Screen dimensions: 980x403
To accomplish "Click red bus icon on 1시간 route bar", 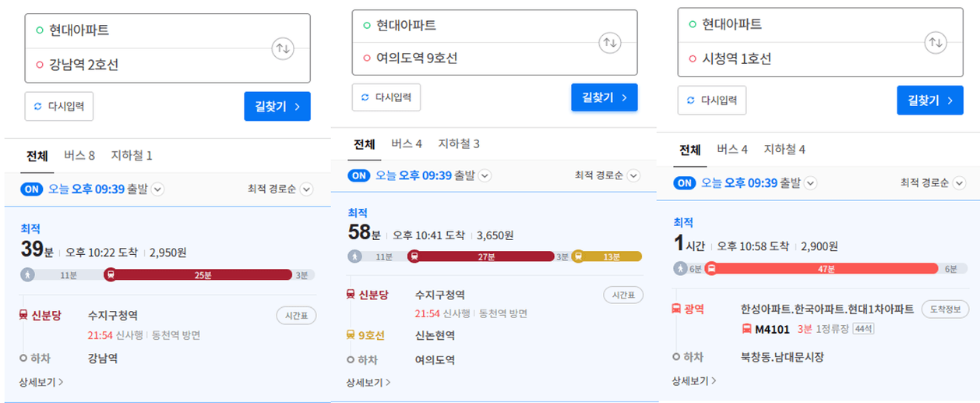I will (x=710, y=268).
